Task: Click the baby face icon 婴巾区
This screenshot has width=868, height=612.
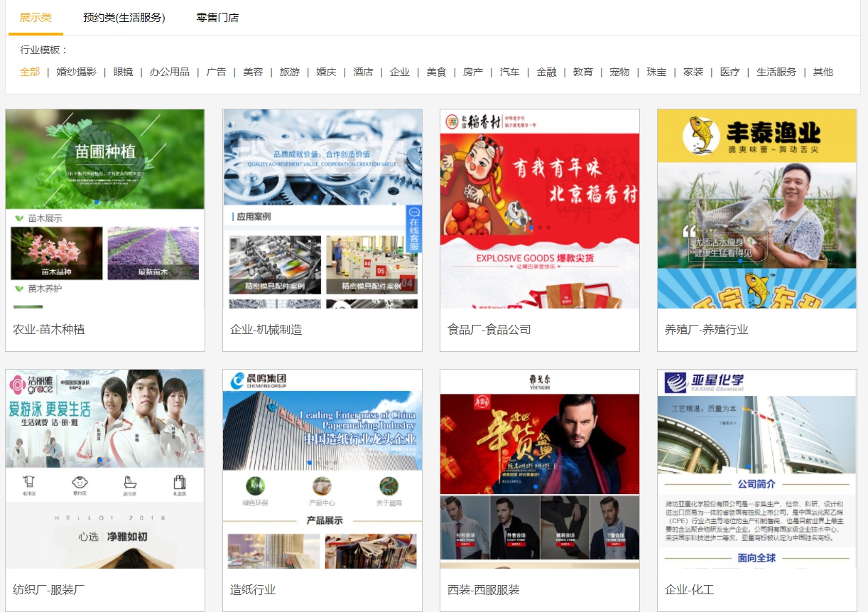Action: coord(80,481)
